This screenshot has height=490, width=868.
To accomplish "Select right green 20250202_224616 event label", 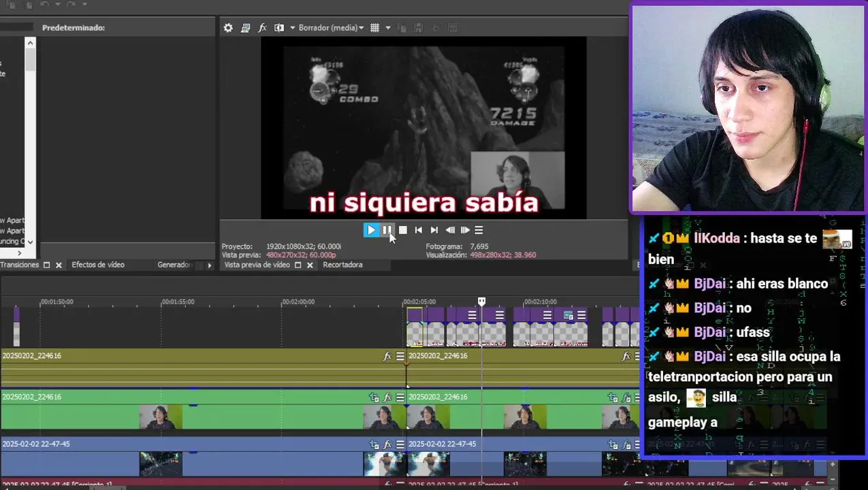I will click(438, 397).
